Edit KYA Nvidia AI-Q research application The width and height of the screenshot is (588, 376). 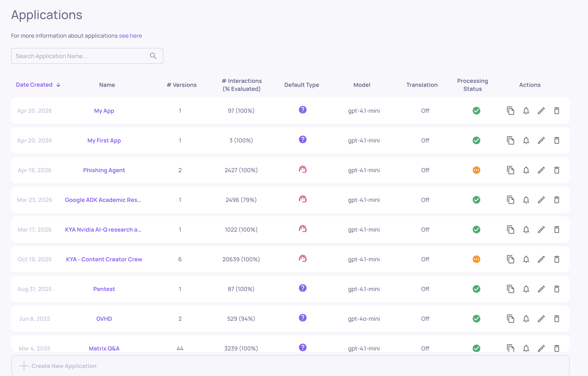(541, 230)
